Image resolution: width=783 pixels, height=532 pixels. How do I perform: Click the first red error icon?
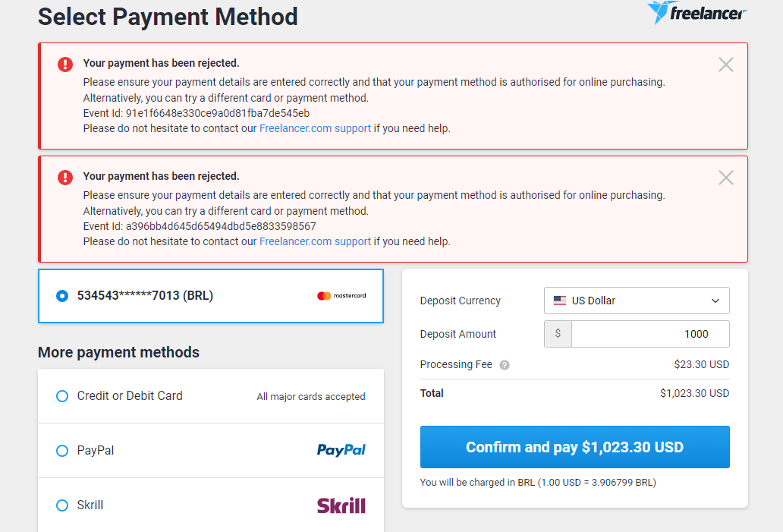click(x=65, y=65)
